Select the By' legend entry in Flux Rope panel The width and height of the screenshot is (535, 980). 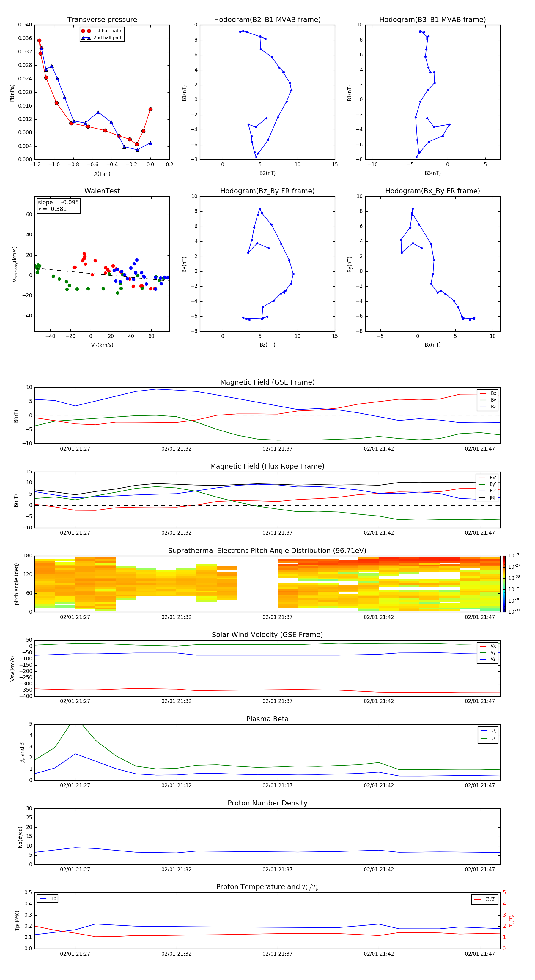tap(487, 484)
